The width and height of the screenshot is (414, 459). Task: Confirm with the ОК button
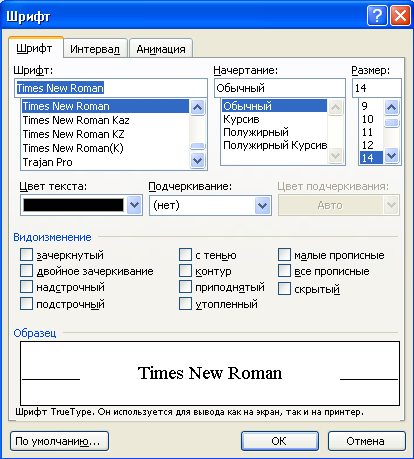[280, 441]
